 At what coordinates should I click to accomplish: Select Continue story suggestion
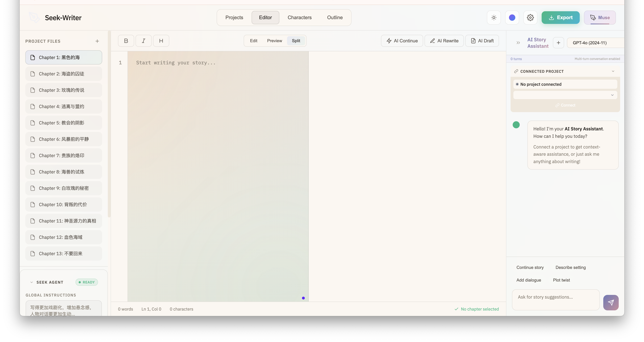tap(530, 267)
